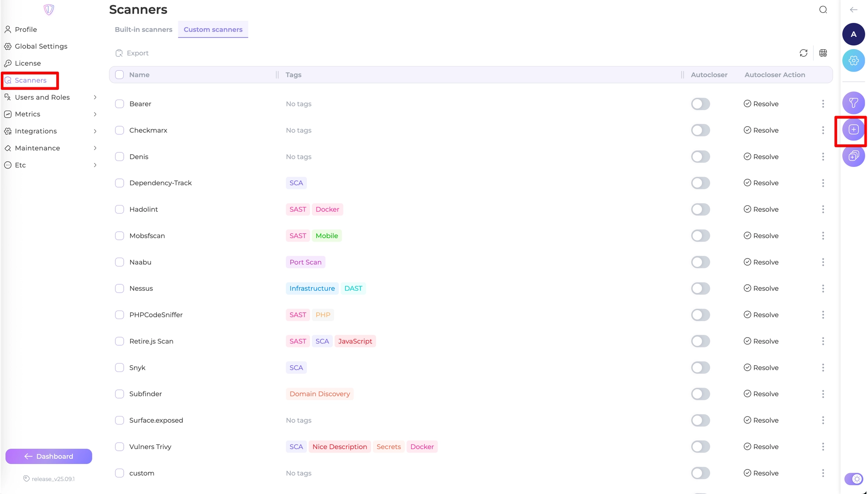The height and width of the screenshot is (494, 868).
Task: Click the search magnifier icon
Action: pos(823,10)
